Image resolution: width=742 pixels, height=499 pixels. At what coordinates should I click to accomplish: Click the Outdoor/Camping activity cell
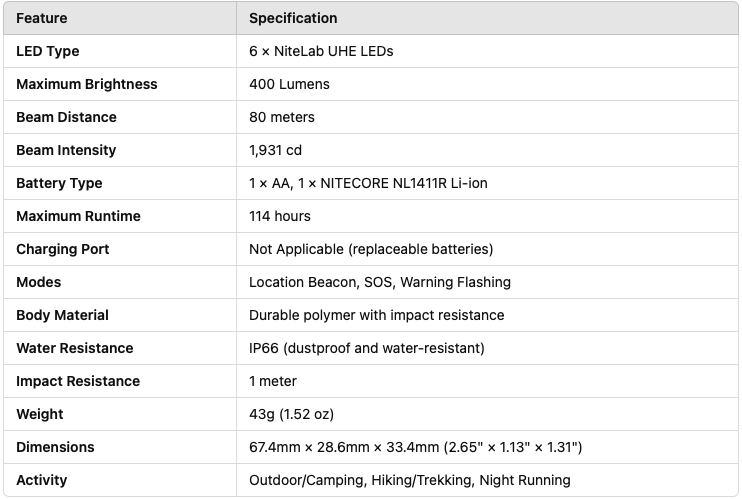409,480
